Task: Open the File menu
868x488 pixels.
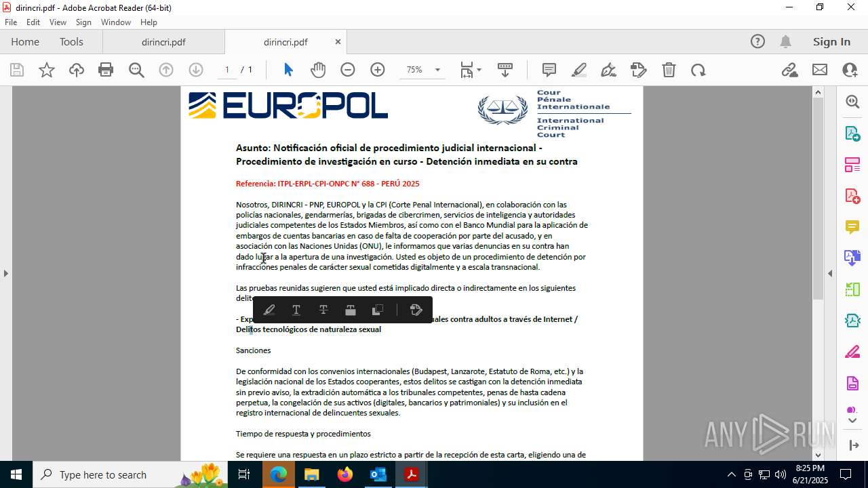Action: coord(11,22)
